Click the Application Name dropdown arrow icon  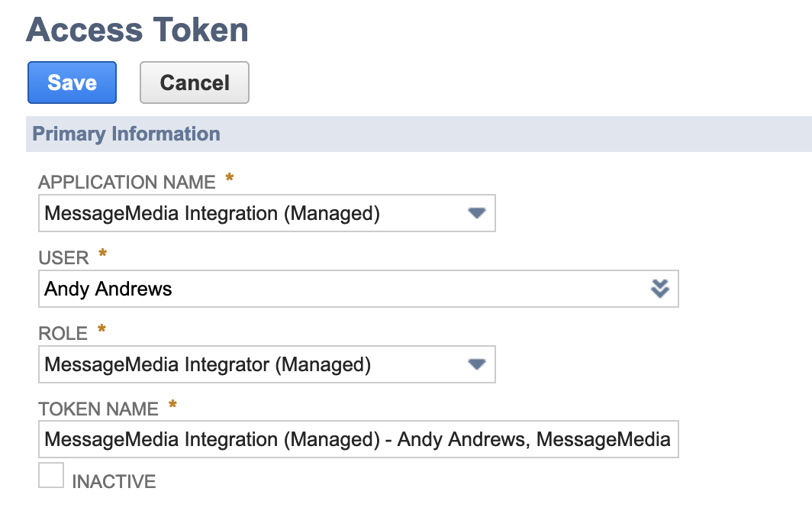click(x=476, y=213)
